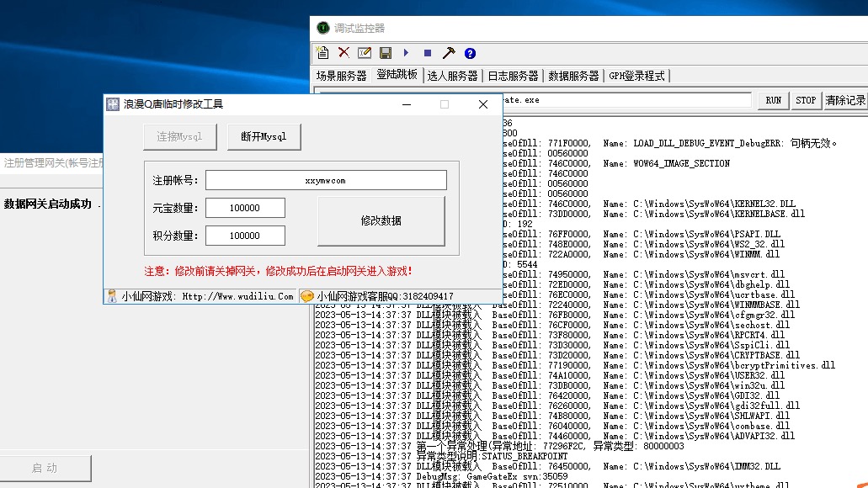Click the STOP button
This screenshot has height=488, width=868.
click(x=806, y=100)
